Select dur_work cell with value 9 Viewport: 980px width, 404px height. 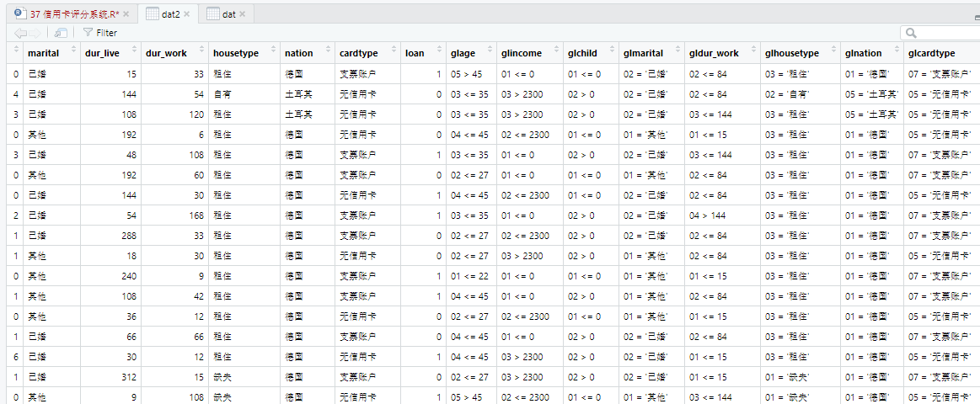click(x=175, y=275)
